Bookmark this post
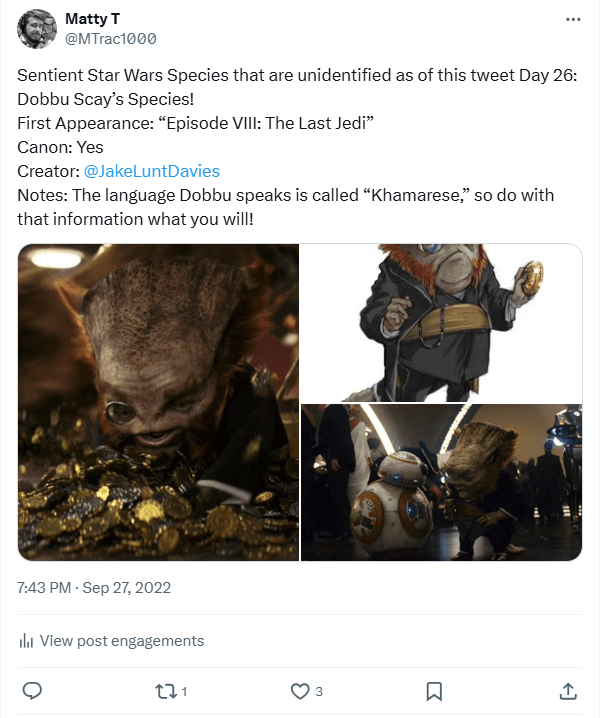The width and height of the screenshot is (601, 718). pos(434,691)
